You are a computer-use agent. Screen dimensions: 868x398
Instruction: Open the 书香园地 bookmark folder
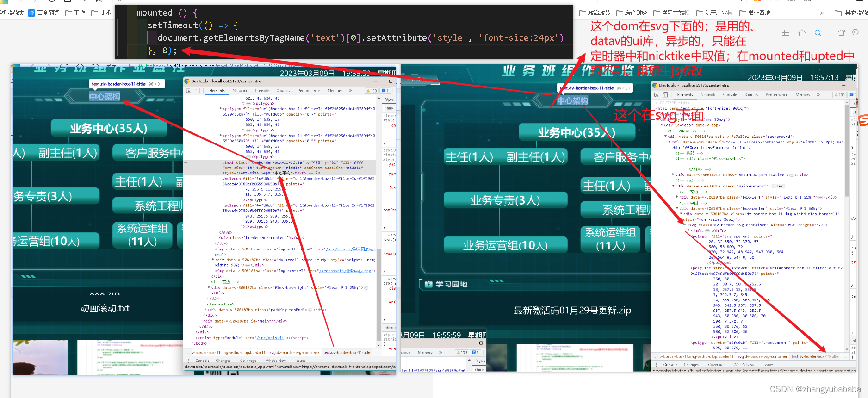click(755, 13)
